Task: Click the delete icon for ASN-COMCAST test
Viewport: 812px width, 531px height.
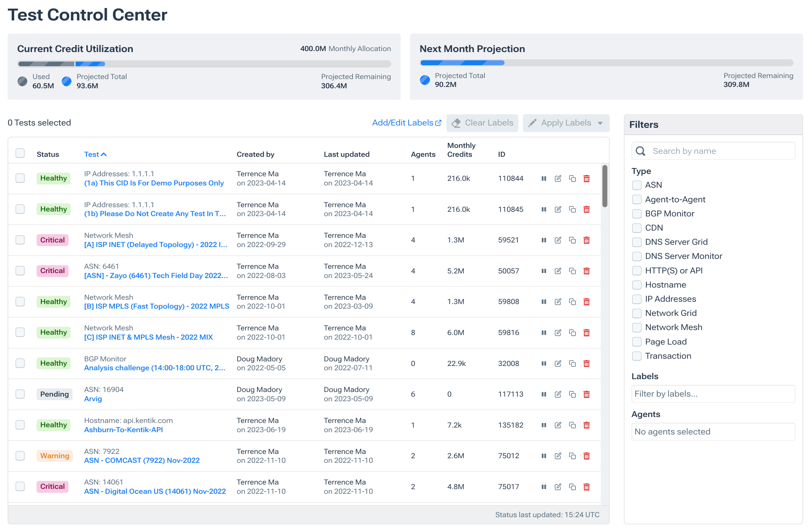Action: coord(587,456)
